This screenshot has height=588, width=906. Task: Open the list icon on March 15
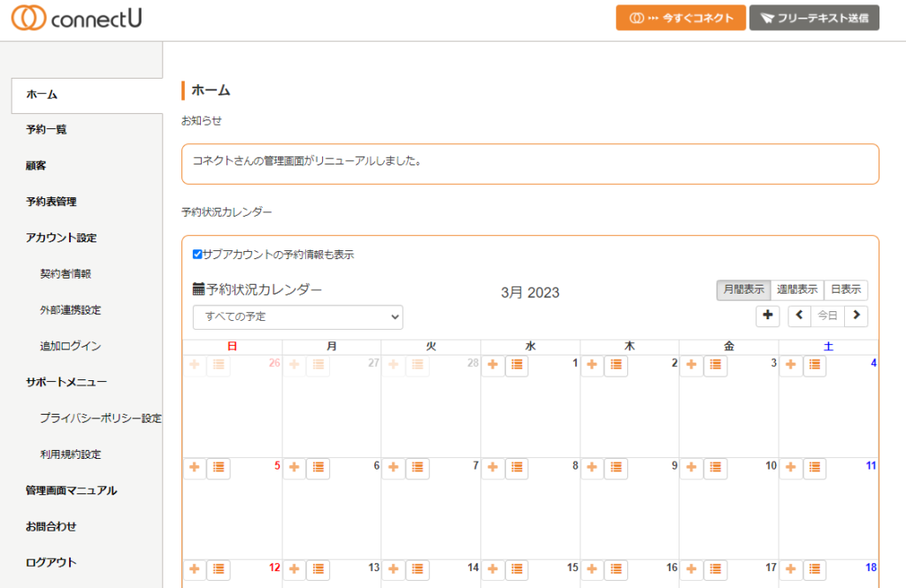[517, 569]
